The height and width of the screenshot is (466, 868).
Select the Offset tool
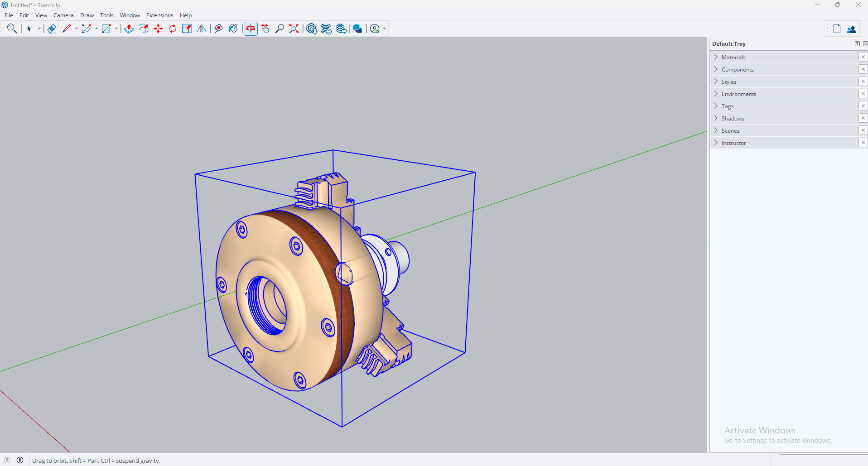coord(144,29)
